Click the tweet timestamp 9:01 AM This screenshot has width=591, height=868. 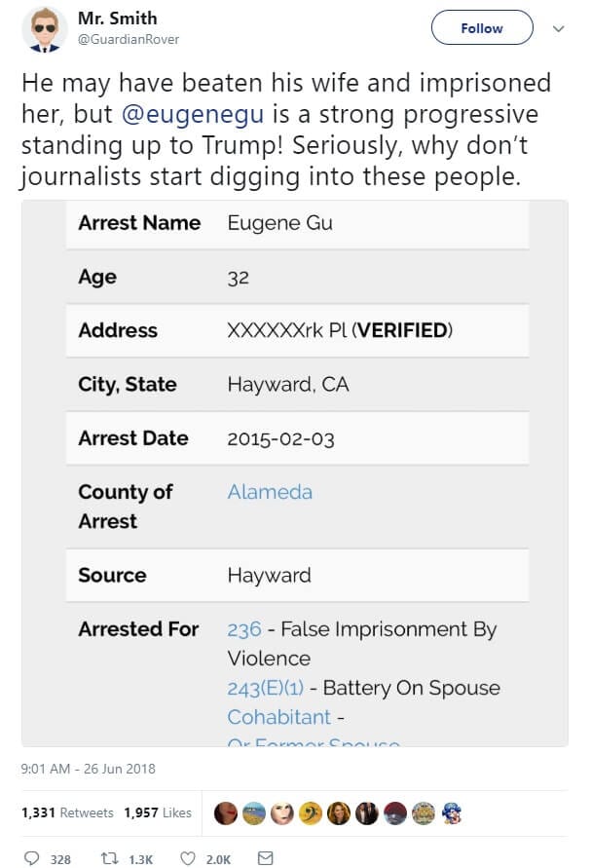point(88,769)
